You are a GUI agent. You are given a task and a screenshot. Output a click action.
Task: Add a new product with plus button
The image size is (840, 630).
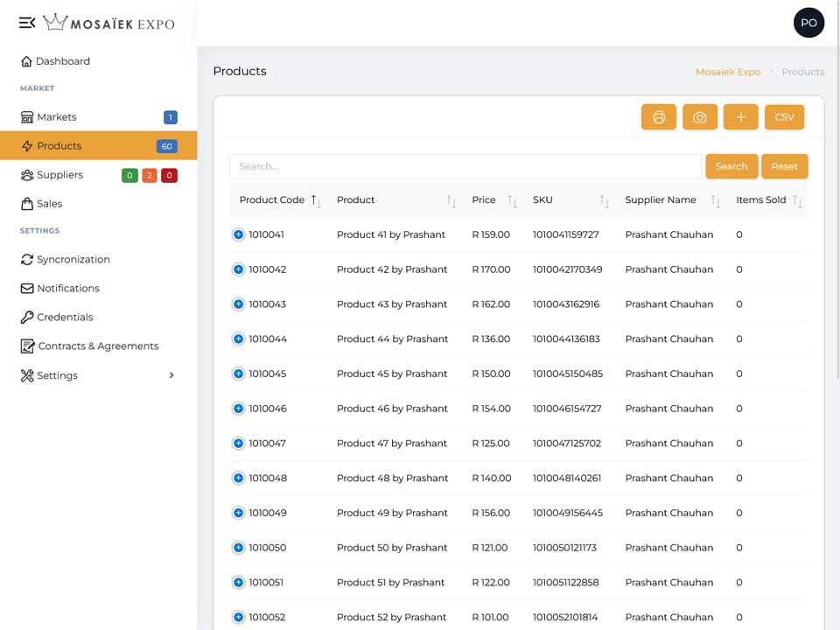(741, 116)
